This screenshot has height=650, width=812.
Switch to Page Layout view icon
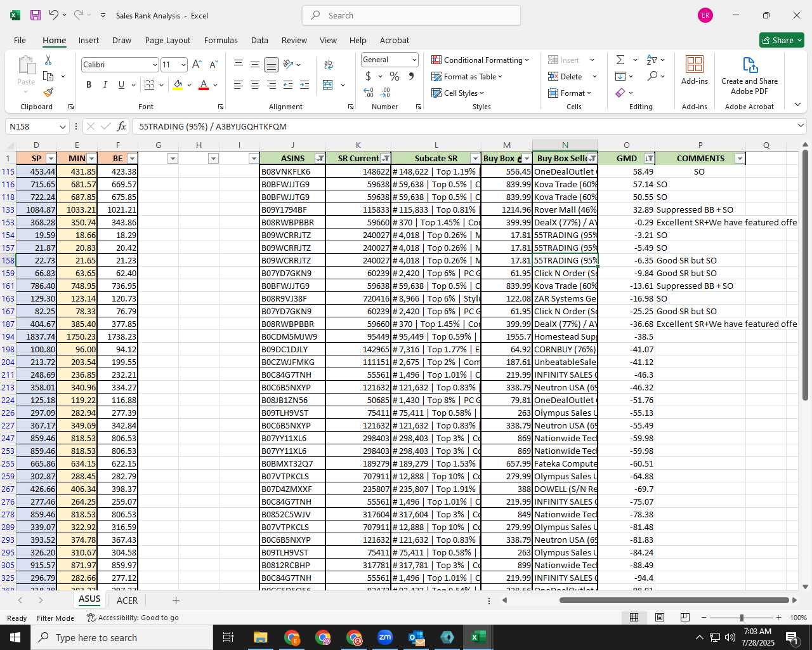pos(660,618)
